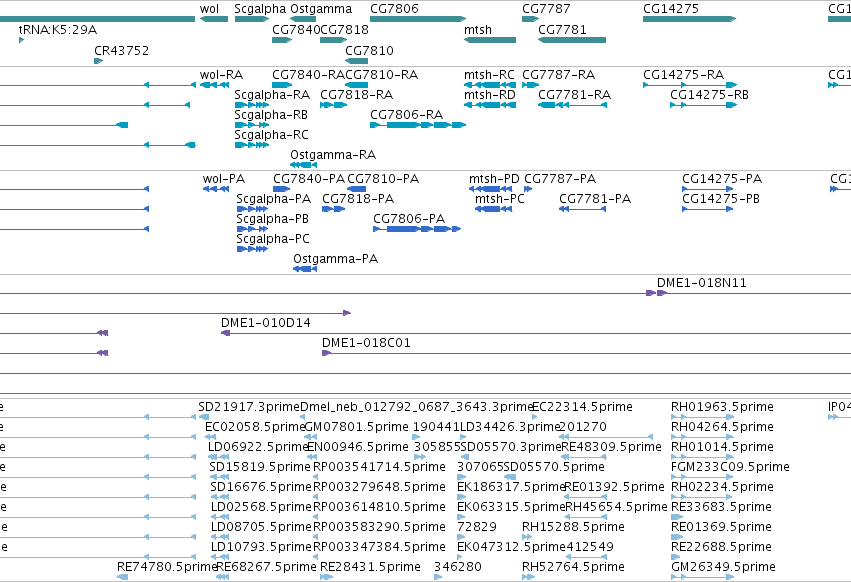The image size is (851, 582).
Task: Select transcript Scgalpha-RB
Action: click(x=252, y=125)
